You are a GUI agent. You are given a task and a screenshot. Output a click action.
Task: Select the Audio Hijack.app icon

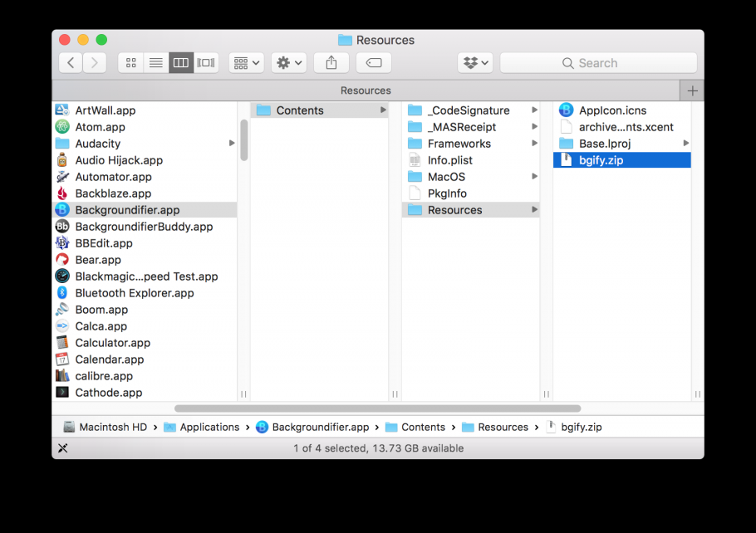click(x=62, y=160)
